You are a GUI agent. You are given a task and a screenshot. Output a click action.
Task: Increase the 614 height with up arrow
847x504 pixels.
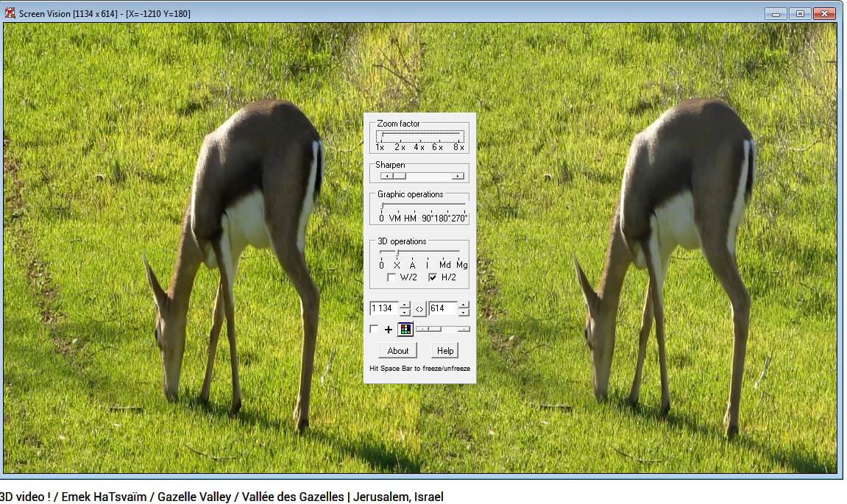[x=464, y=305]
